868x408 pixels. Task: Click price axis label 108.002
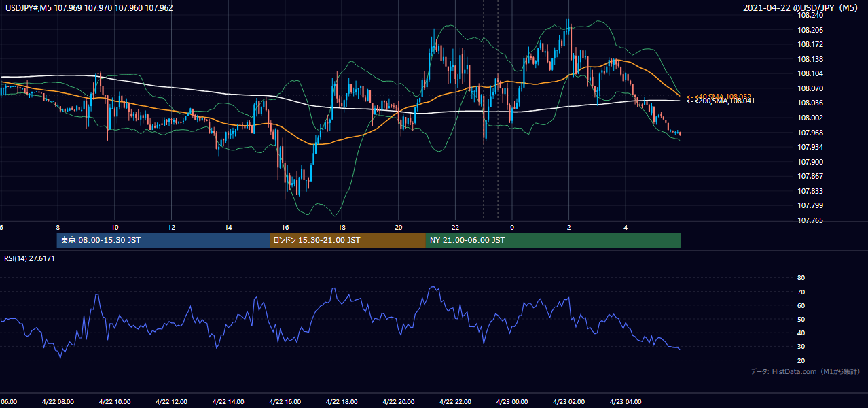(810, 118)
